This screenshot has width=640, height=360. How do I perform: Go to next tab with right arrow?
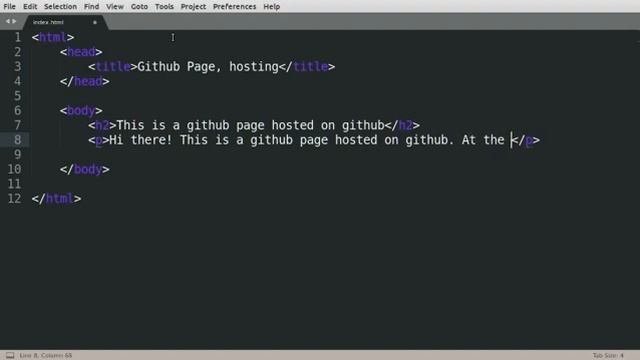point(14,21)
